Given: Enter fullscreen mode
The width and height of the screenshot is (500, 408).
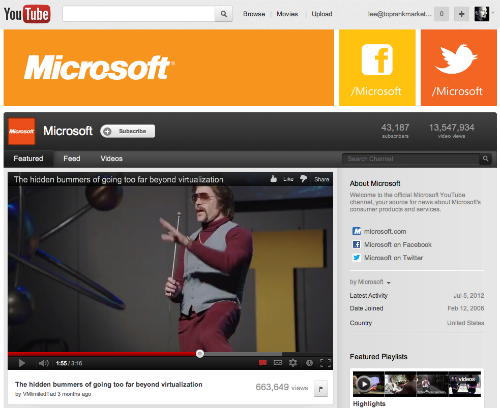Looking at the screenshot, I should pos(325,363).
